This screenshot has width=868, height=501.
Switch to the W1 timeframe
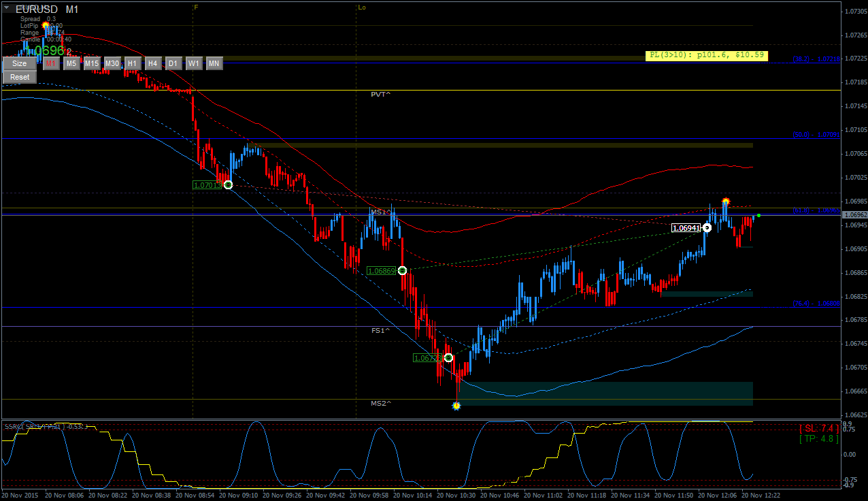pos(194,63)
